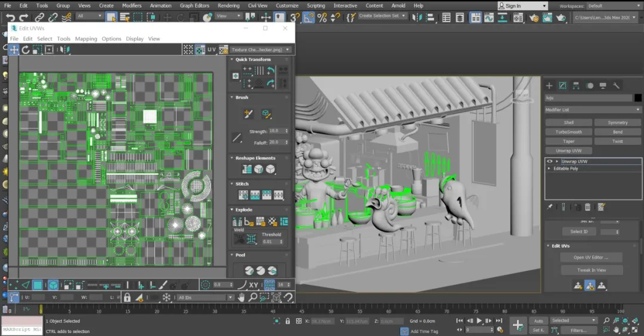Remove modifier using trash icon under stack
This screenshot has height=336, width=644.
[587, 207]
